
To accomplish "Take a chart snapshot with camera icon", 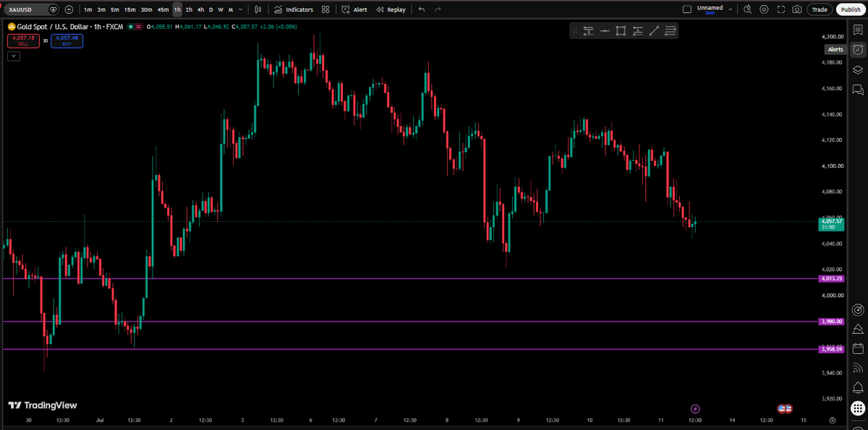I will point(796,9).
